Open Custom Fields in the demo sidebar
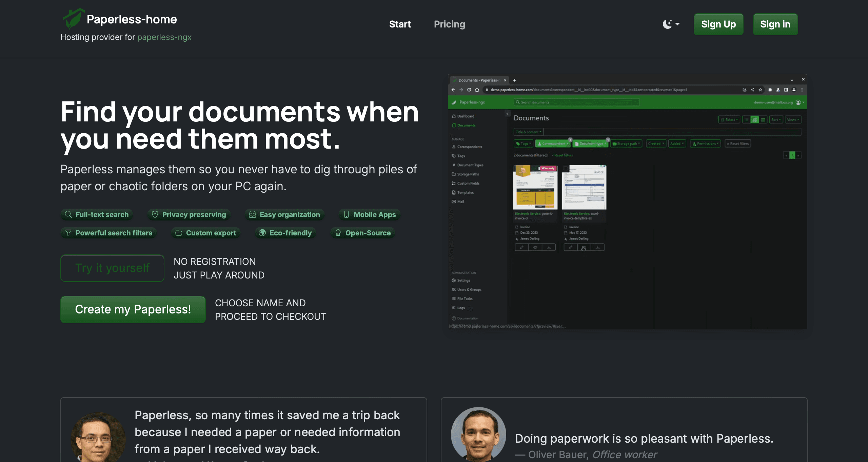The height and width of the screenshot is (462, 868). tap(466, 183)
